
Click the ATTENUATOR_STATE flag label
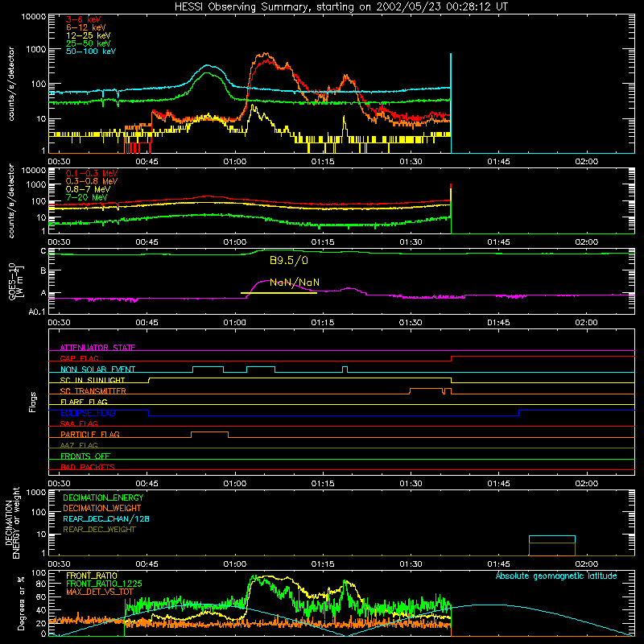pyautogui.click(x=97, y=348)
